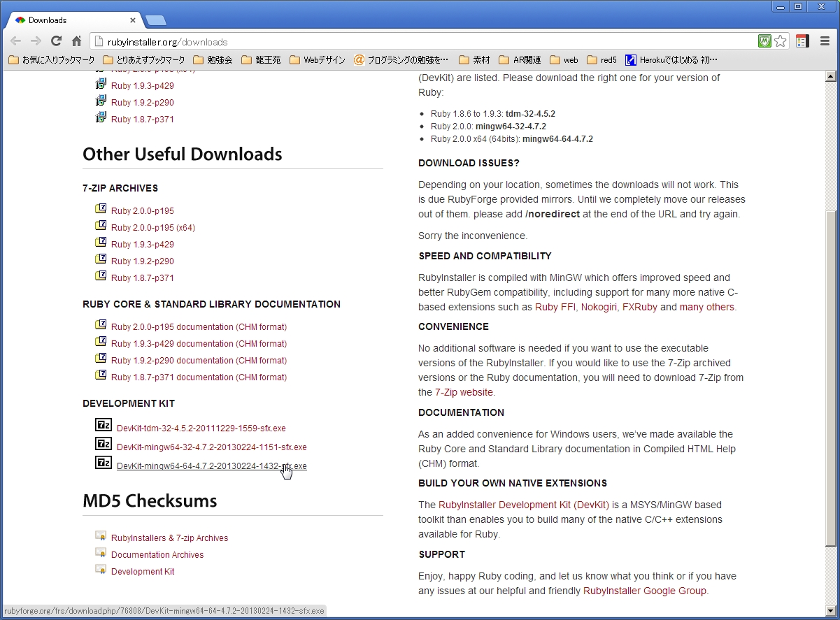Open the とりあえずブックマーク bookmark folder

[144, 60]
